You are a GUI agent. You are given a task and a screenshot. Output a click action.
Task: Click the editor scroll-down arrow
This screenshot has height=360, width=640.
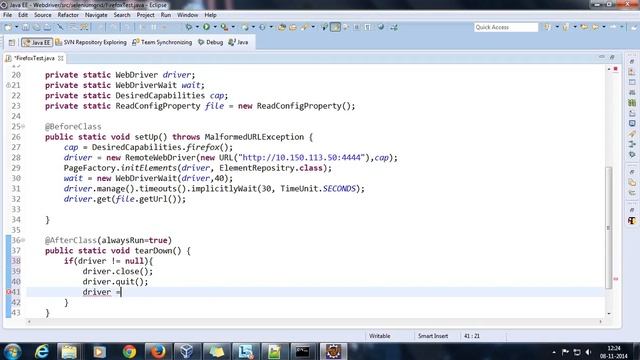[x=609, y=313]
